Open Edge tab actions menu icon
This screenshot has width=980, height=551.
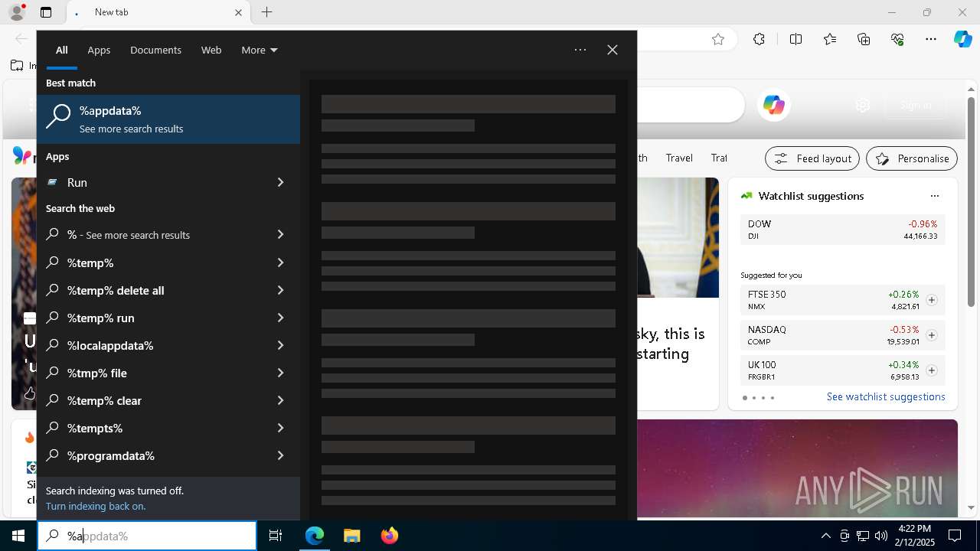click(x=46, y=12)
